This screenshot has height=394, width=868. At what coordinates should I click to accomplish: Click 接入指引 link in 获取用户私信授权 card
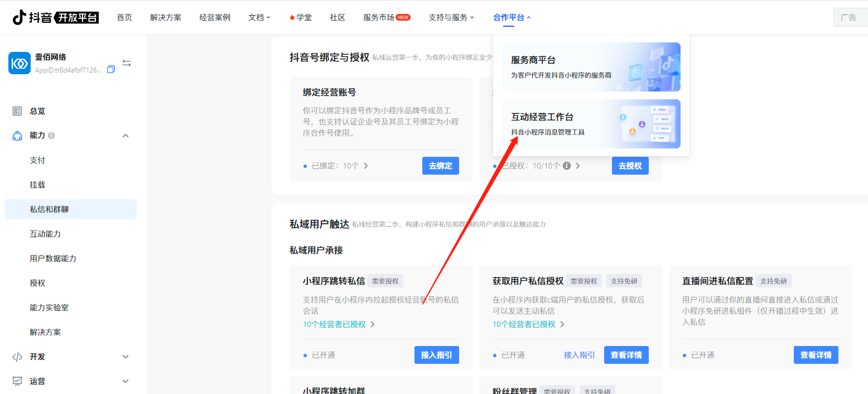pyautogui.click(x=580, y=355)
